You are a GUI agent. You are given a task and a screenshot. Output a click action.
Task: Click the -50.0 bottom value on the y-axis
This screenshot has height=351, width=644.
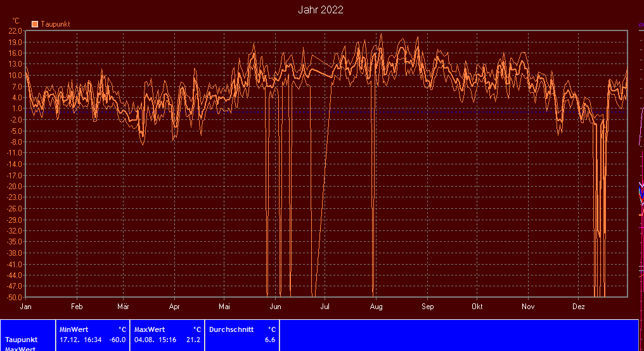tap(14, 297)
